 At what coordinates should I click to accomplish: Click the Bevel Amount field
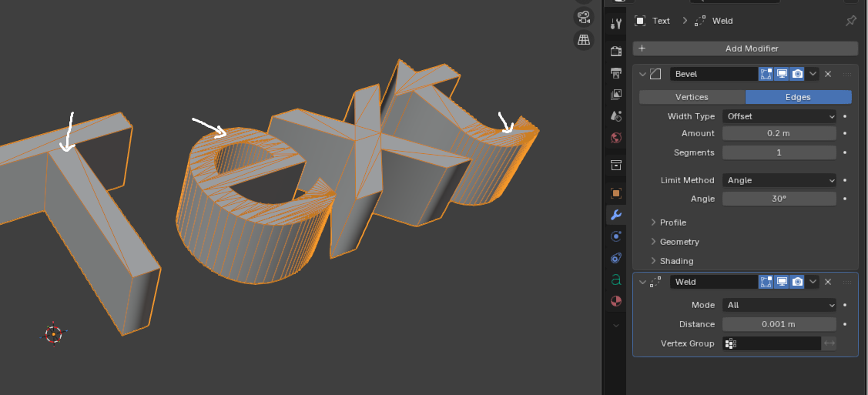pos(779,133)
